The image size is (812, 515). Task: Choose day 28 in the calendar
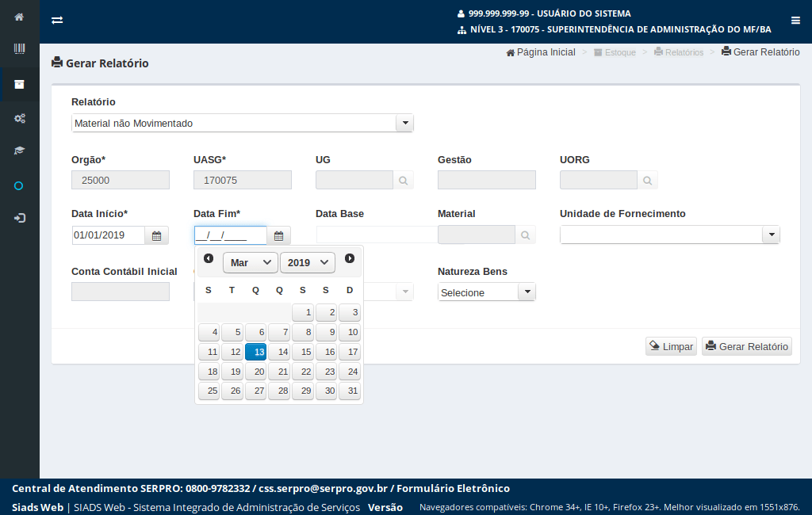click(x=279, y=391)
